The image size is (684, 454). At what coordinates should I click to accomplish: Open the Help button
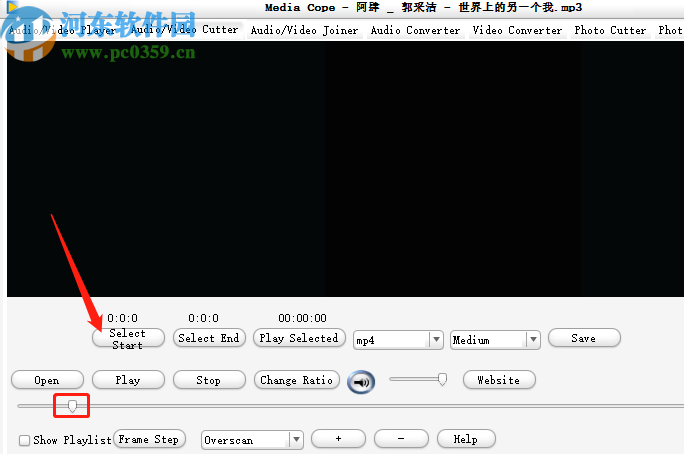pyautogui.click(x=466, y=438)
